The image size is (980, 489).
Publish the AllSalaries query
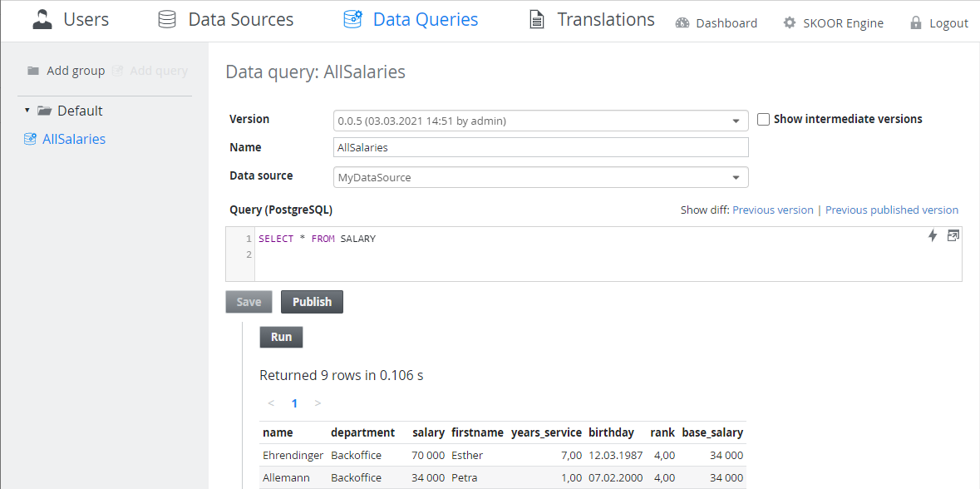pos(312,301)
